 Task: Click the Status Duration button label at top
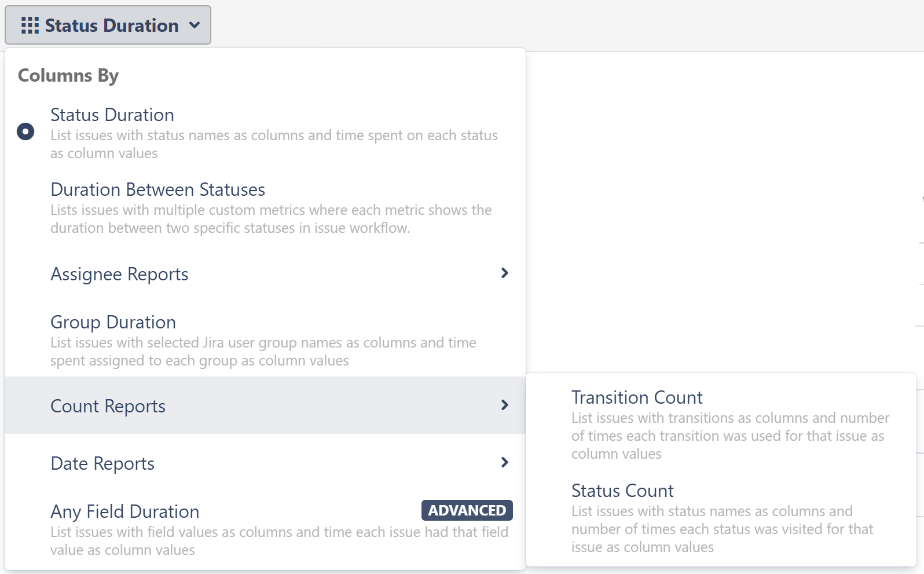(x=112, y=25)
